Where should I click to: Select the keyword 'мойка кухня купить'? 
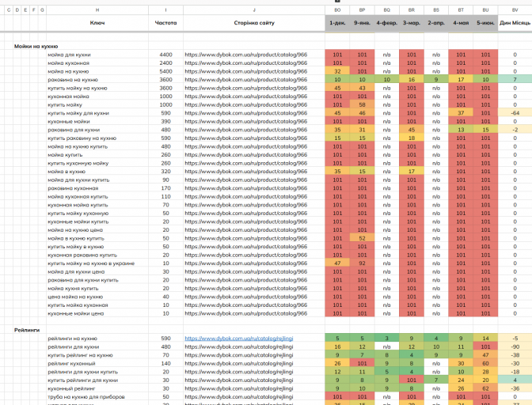pyautogui.click(x=73, y=289)
